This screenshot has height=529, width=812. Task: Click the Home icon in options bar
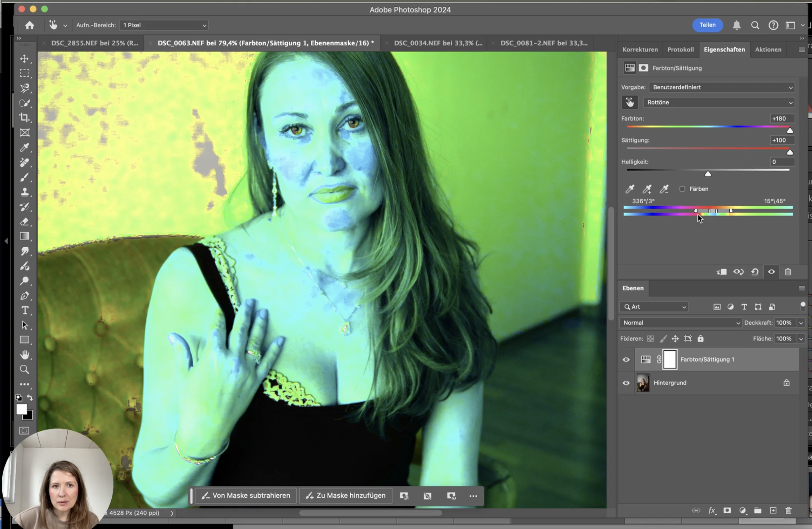29,25
